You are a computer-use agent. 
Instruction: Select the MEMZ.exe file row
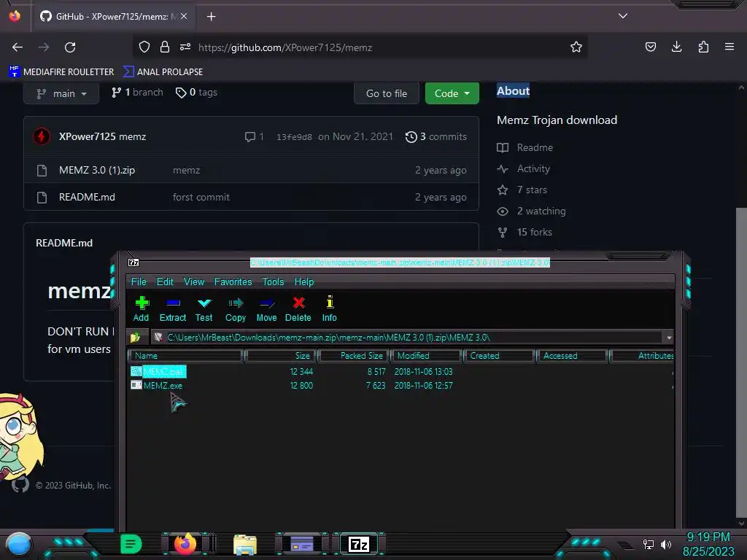(400, 385)
